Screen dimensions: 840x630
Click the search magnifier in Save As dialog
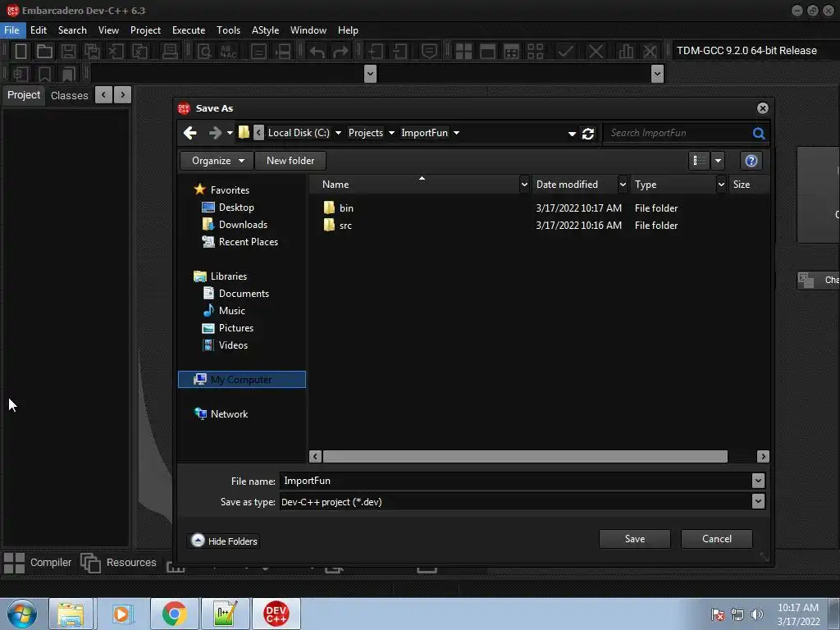click(759, 133)
